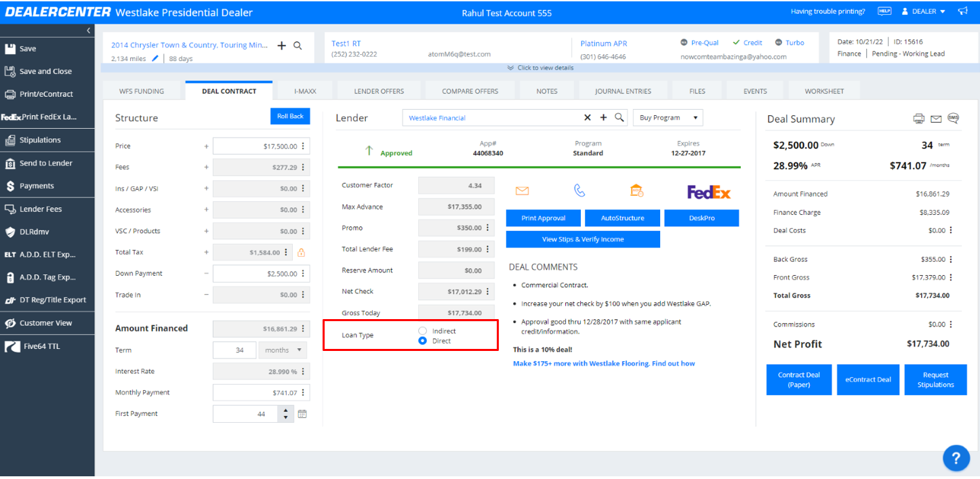This screenshot has height=479, width=980.
Task: Send Deal Summary via SMS icon
Action: click(953, 118)
